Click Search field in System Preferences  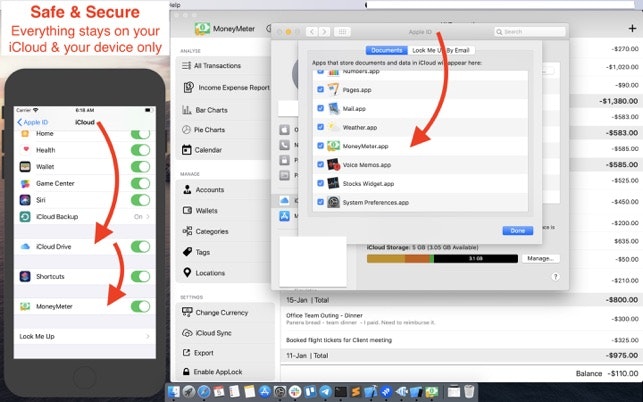(x=529, y=32)
